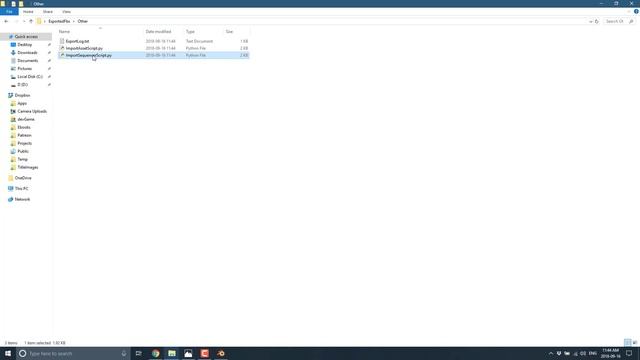The height and width of the screenshot is (360, 640).
Task: Go up one folder level arrow
Action: 31,21
